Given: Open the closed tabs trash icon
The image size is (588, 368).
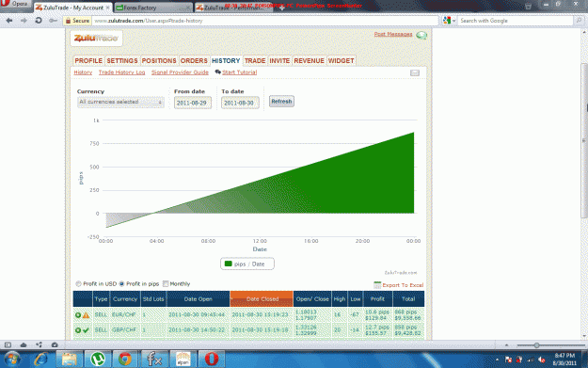Looking at the screenshot, I should coord(528,6).
